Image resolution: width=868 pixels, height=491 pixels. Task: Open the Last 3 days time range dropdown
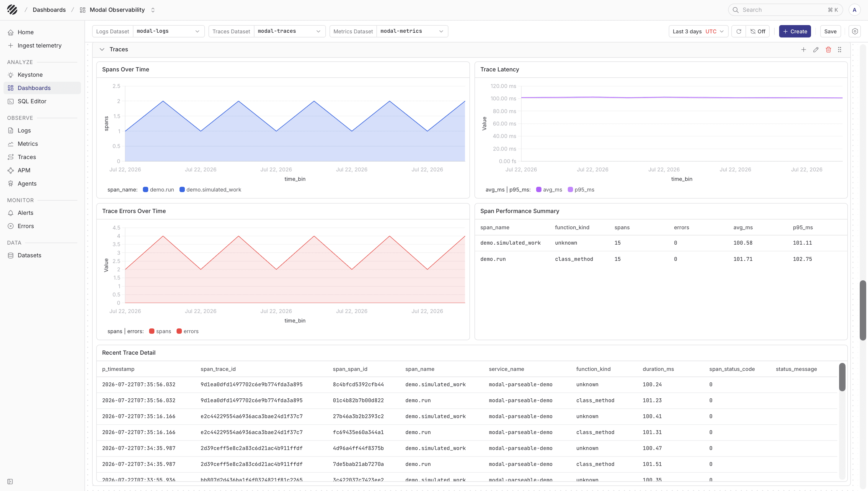tap(698, 31)
